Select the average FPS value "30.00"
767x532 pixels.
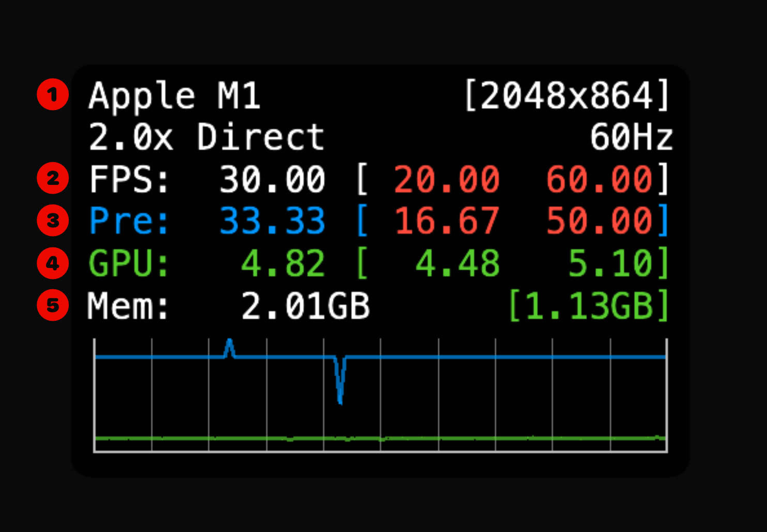(272, 180)
